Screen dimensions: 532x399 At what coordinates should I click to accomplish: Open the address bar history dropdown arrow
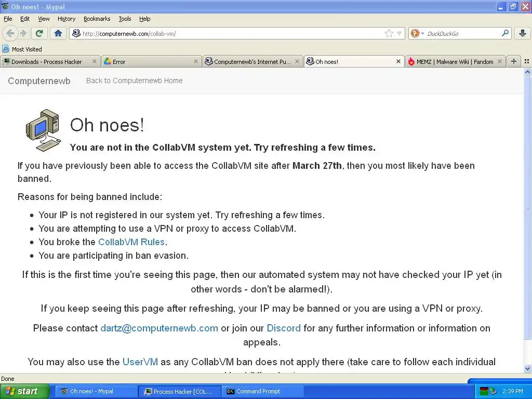click(400, 33)
